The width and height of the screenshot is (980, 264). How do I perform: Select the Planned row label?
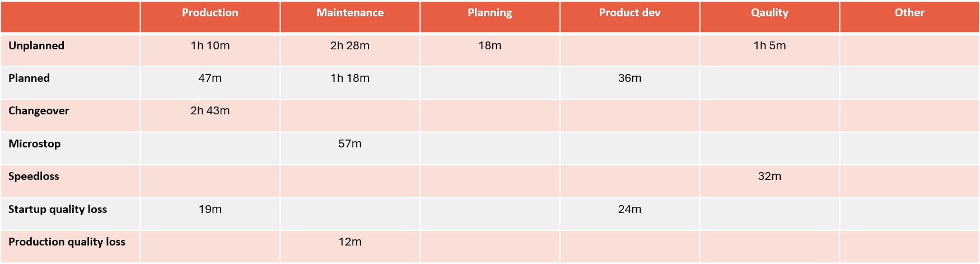coord(29,78)
